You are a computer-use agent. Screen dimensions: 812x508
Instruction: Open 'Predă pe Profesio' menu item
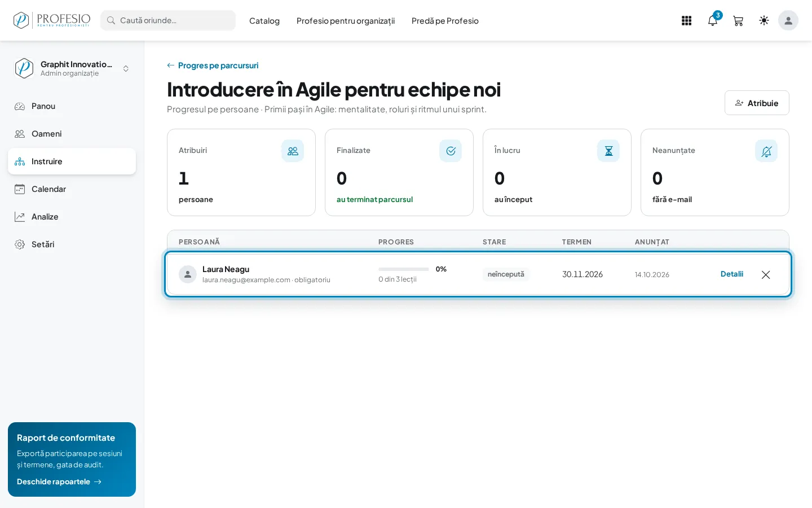[x=445, y=21]
